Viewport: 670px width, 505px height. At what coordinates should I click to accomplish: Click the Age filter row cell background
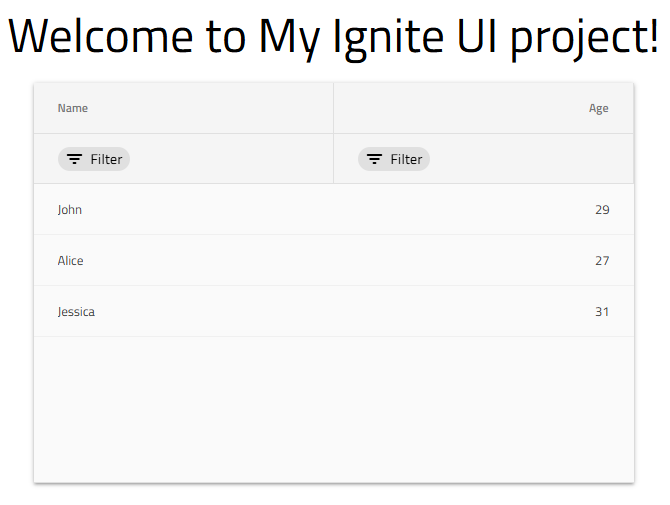[x=530, y=159]
